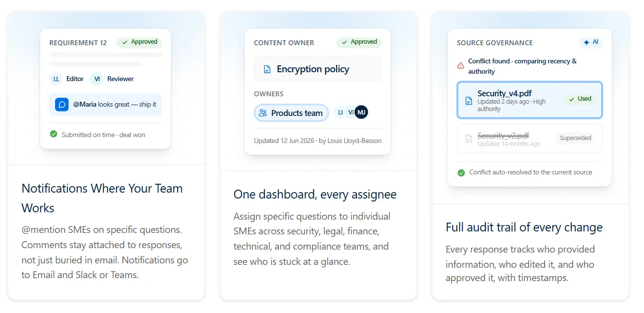644x313 pixels.
Task: Click Updated 2 days ago · High authority text
Action: [x=512, y=105]
